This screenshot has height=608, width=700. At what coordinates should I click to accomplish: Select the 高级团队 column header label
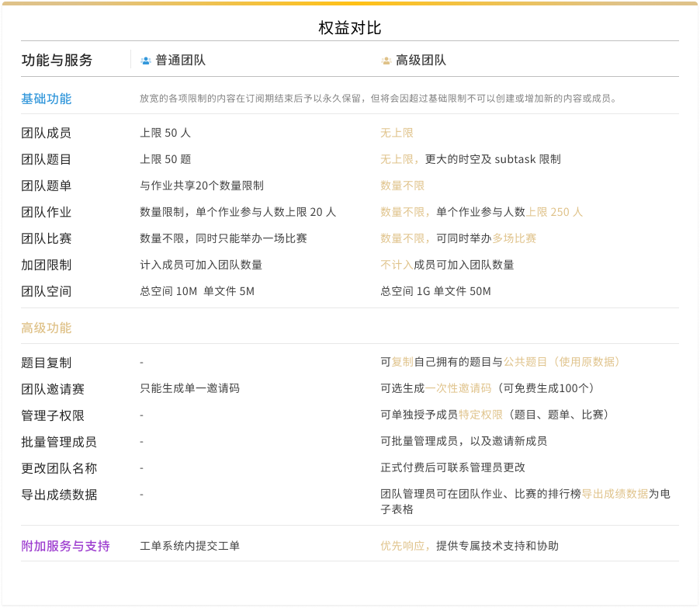(x=421, y=61)
